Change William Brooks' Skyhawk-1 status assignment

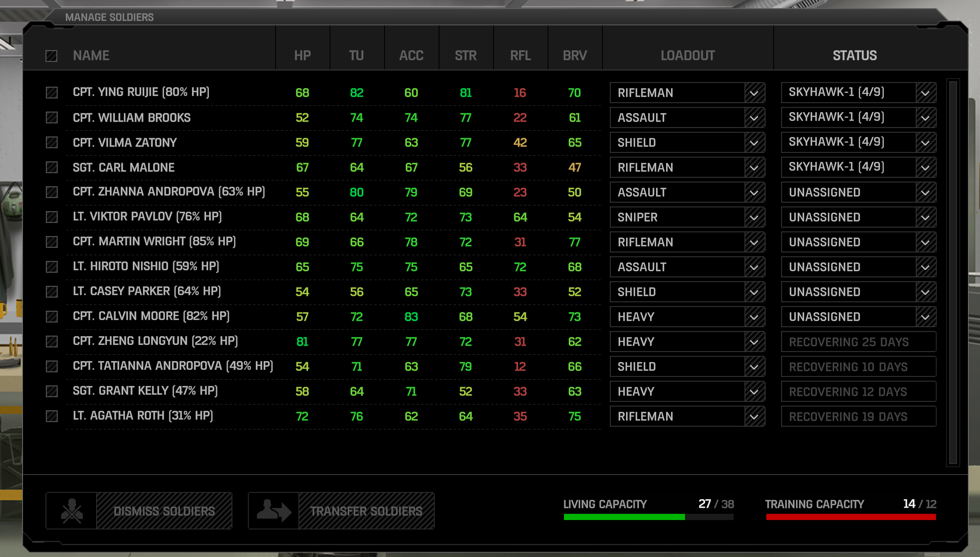pos(859,117)
